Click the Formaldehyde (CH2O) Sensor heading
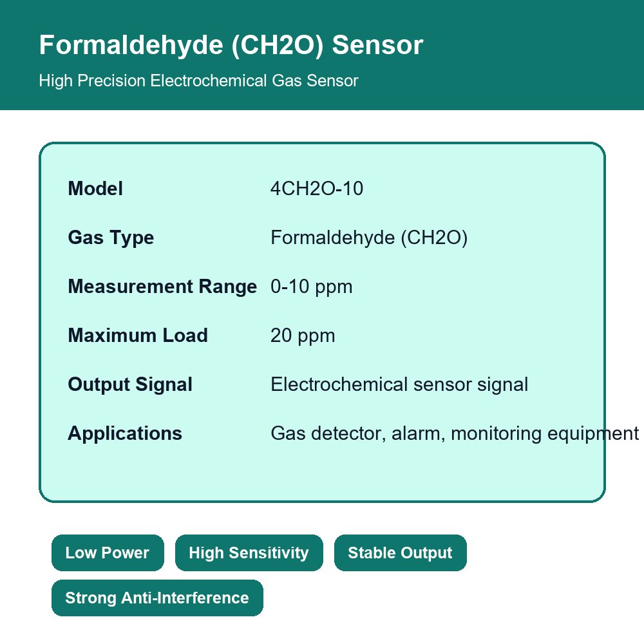 click(x=231, y=45)
